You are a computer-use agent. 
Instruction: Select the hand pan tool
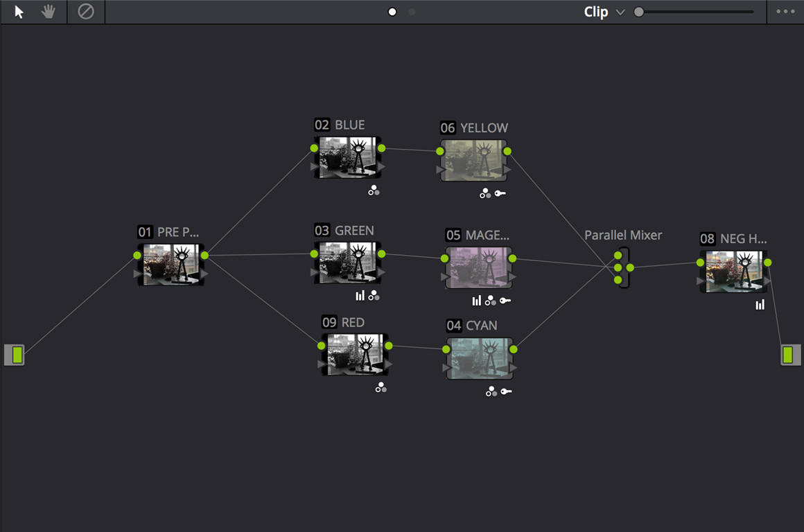(x=48, y=12)
